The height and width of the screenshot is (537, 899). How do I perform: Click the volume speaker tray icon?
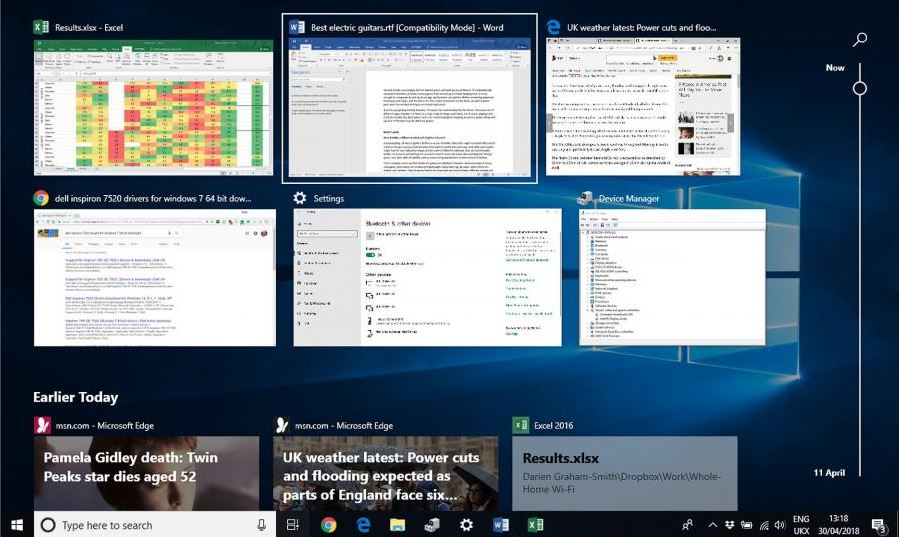point(780,525)
